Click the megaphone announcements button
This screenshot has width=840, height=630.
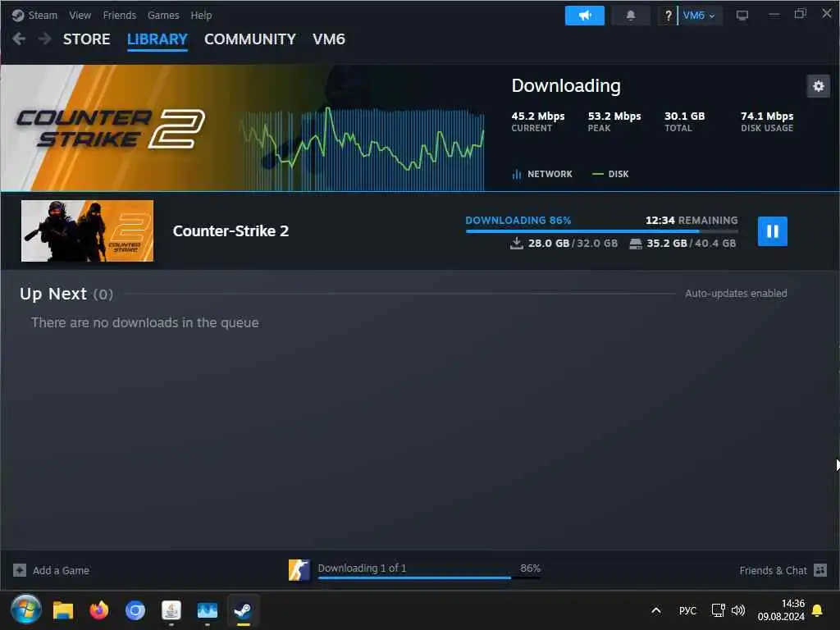tap(584, 16)
